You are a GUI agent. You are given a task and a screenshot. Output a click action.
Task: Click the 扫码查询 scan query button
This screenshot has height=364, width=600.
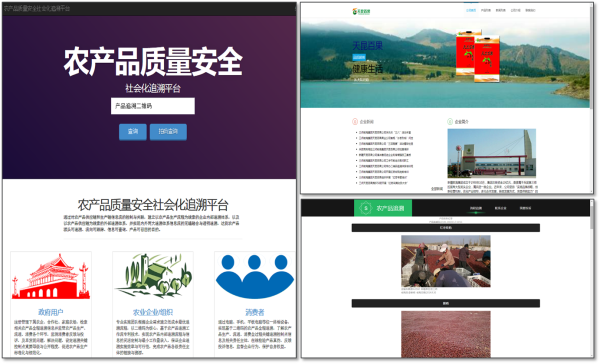click(168, 132)
